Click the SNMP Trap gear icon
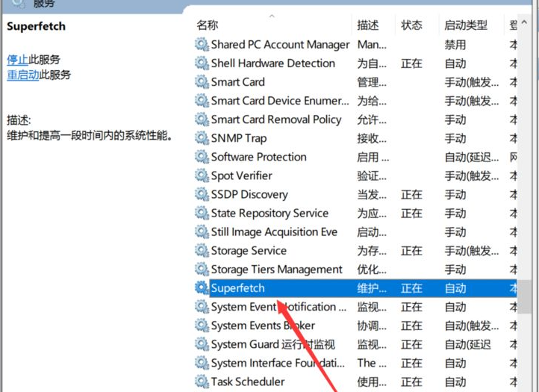 click(x=202, y=138)
